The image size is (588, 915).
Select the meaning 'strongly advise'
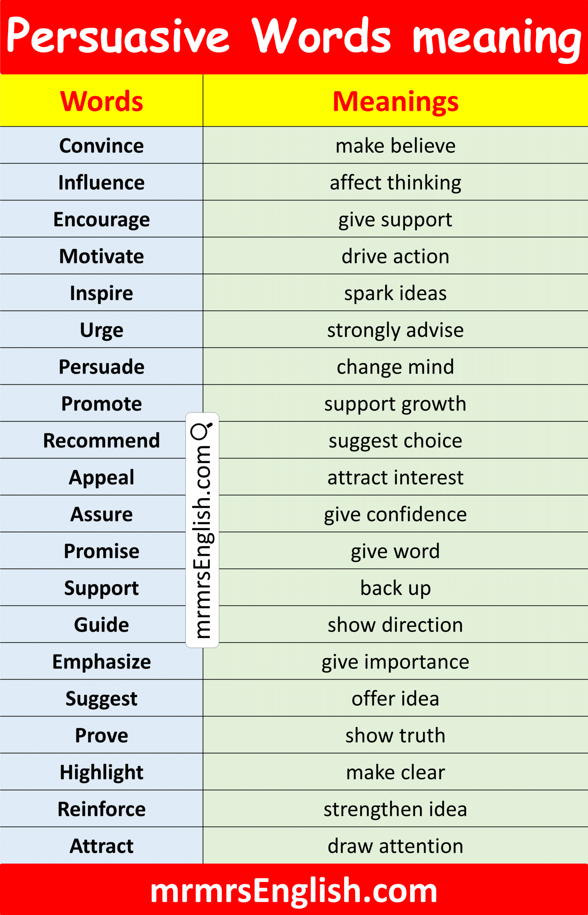pyautogui.click(x=395, y=330)
